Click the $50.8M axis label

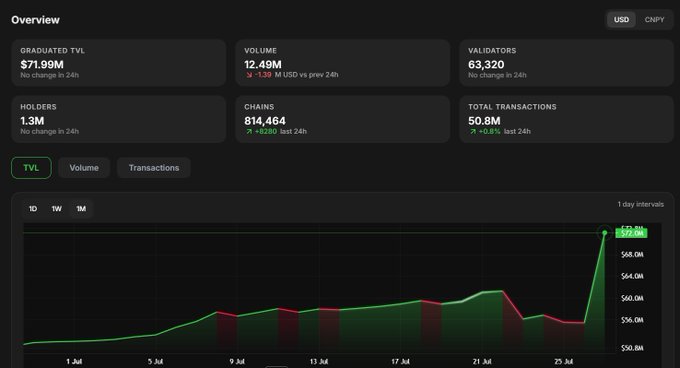coord(632,348)
